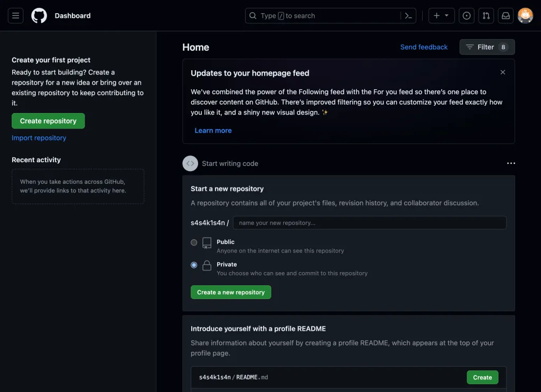541x392 pixels.
Task: Open the Issues icon in header
Action: tap(467, 15)
